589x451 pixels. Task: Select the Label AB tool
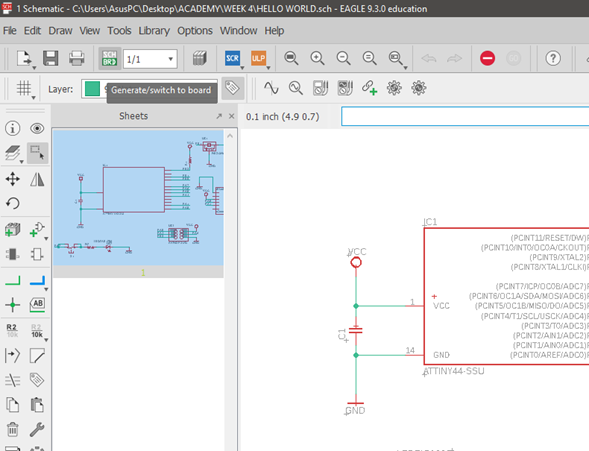coord(37,305)
